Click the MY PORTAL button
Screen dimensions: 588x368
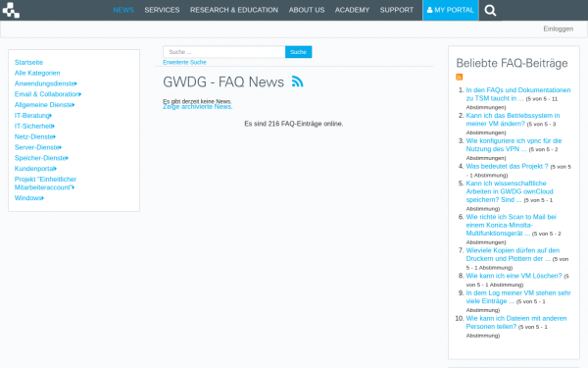pyautogui.click(x=451, y=10)
